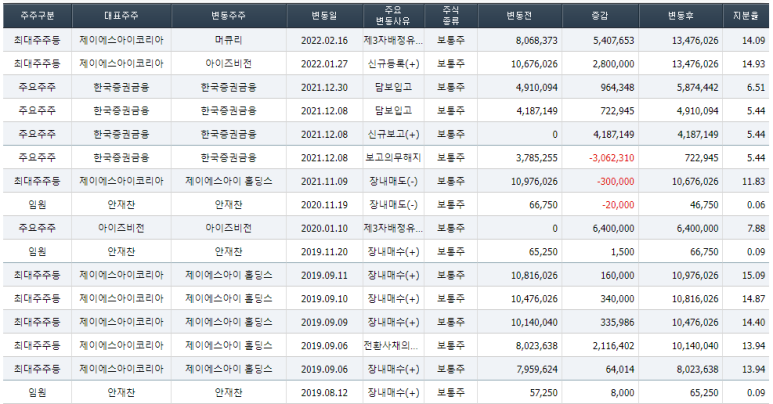Select the change amount '964,348'

click(618, 87)
